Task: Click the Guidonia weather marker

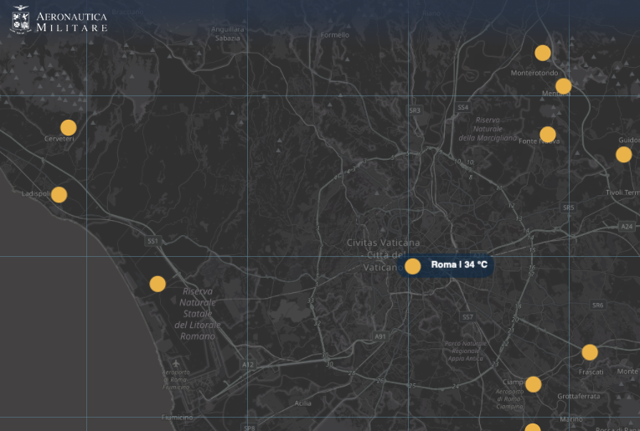Action: pyautogui.click(x=623, y=154)
